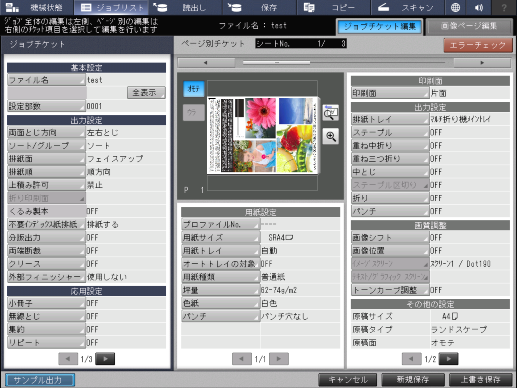Open the 重ね三つ折り setting
Viewport: 517px width, 388px height.
[x=390, y=159]
